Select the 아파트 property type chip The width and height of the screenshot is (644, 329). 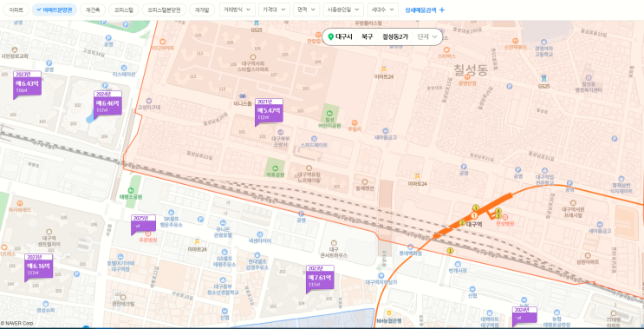16,10
